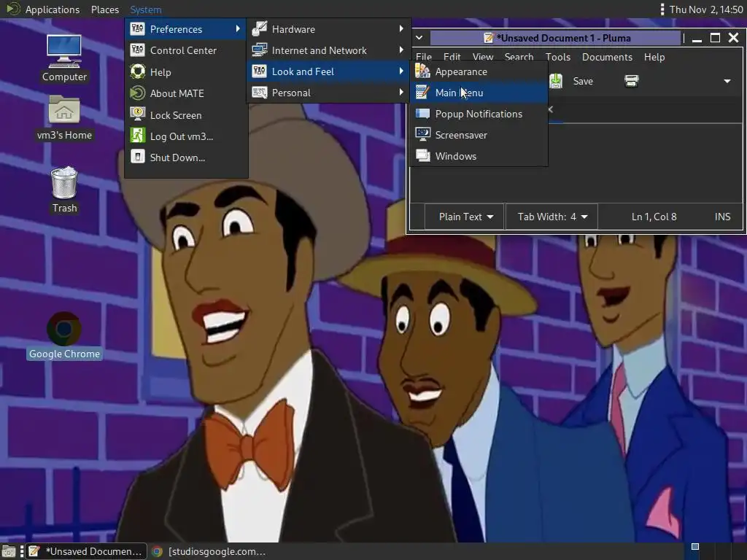The height and width of the screenshot is (560, 747).
Task: Open the Main Menu preferences entry
Action: (479, 93)
